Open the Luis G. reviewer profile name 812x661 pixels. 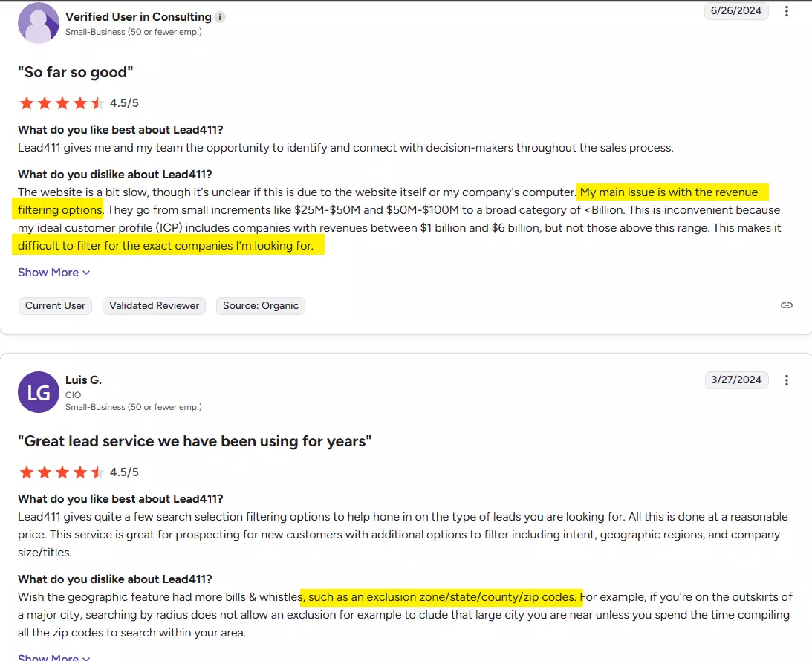[83, 380]
